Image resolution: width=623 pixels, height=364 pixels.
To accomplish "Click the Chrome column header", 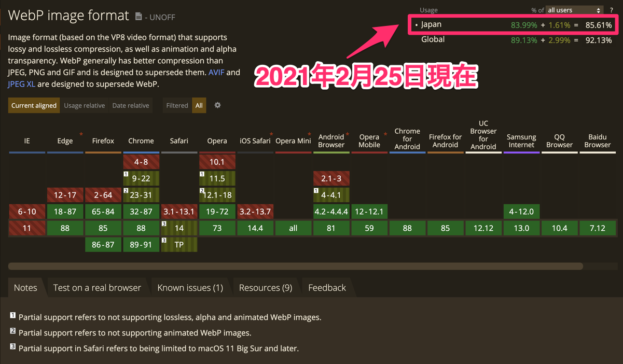I will click(141, 141).
